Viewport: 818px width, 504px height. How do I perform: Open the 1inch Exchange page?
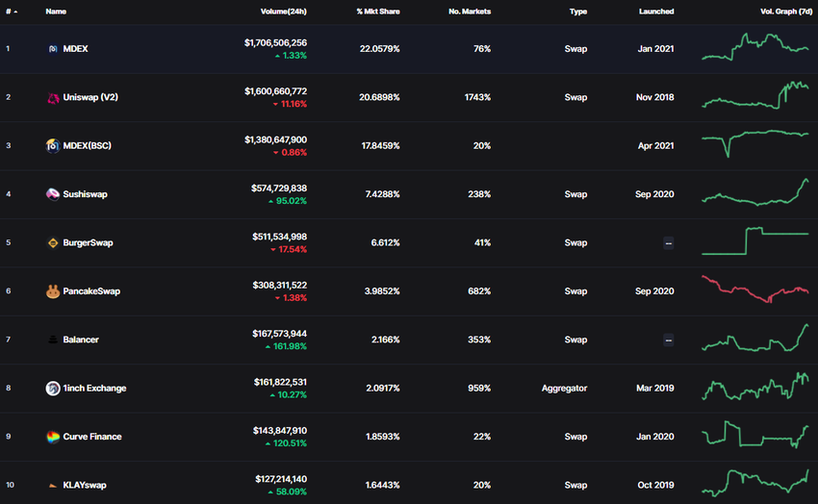click(x=94, y=389)
